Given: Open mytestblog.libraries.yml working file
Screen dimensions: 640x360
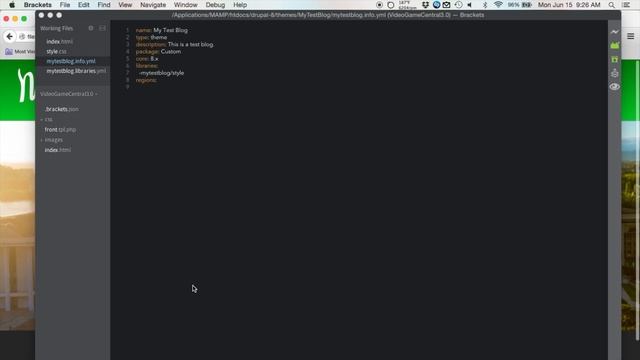Looking at the screenshot, I should tap(76, 71).
